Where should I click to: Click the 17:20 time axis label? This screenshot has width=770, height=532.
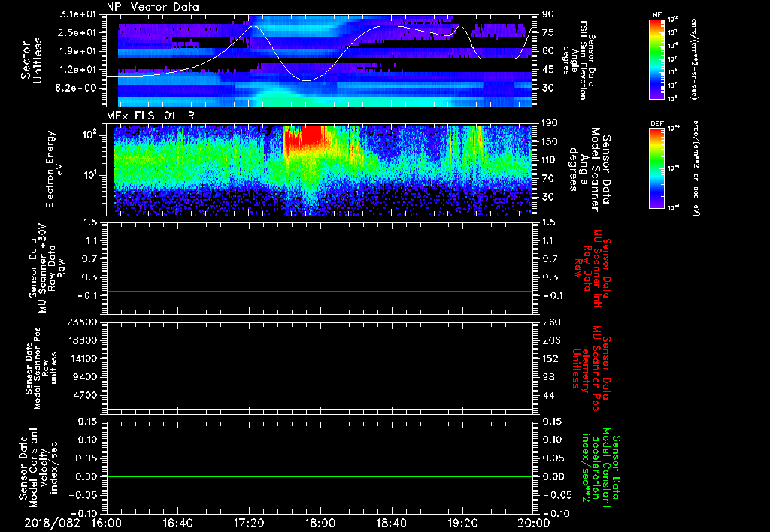[x=249, y=523]
